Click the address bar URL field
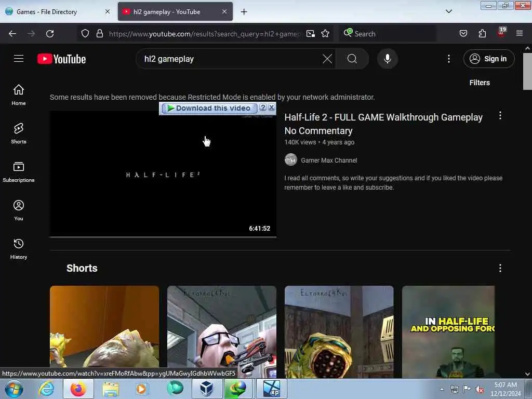Image resolution: width=532 pixels, height=399 pixels. 205,34
